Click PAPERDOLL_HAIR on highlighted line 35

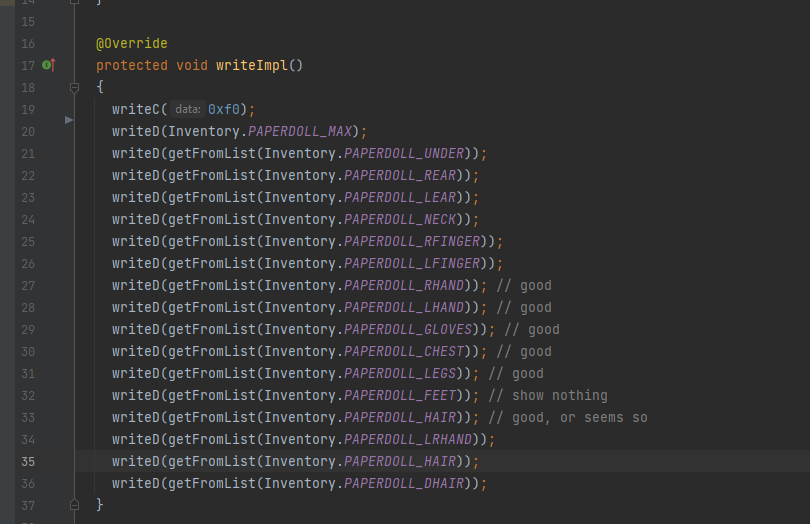400,461
